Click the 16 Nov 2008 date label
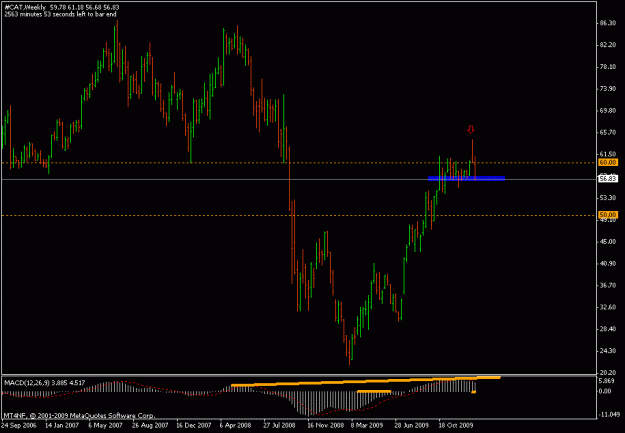Image resolution: width=625 pixels, height=433 pixels. 325,425
